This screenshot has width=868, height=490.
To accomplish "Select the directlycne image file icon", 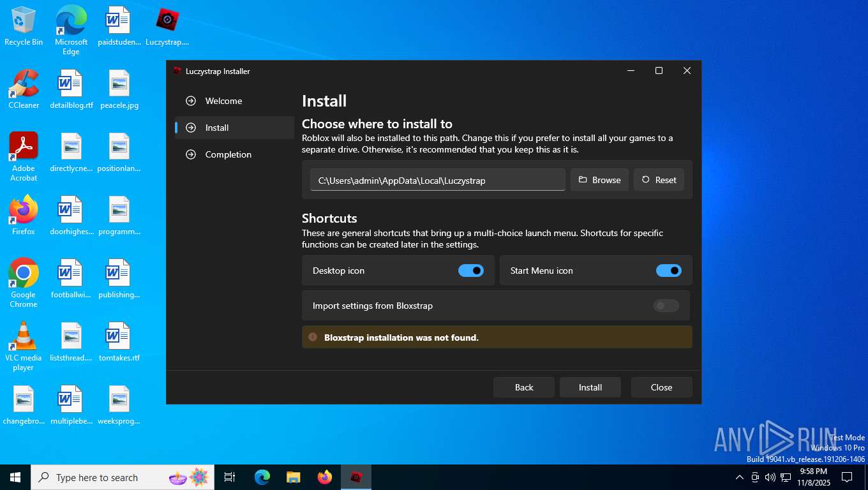I will coord(71,152).
